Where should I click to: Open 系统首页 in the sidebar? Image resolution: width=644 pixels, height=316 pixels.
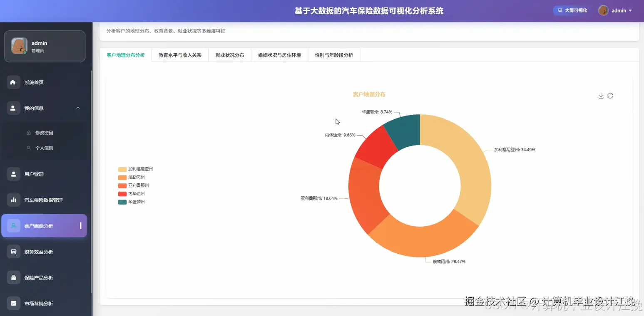(x=44, y=82)
